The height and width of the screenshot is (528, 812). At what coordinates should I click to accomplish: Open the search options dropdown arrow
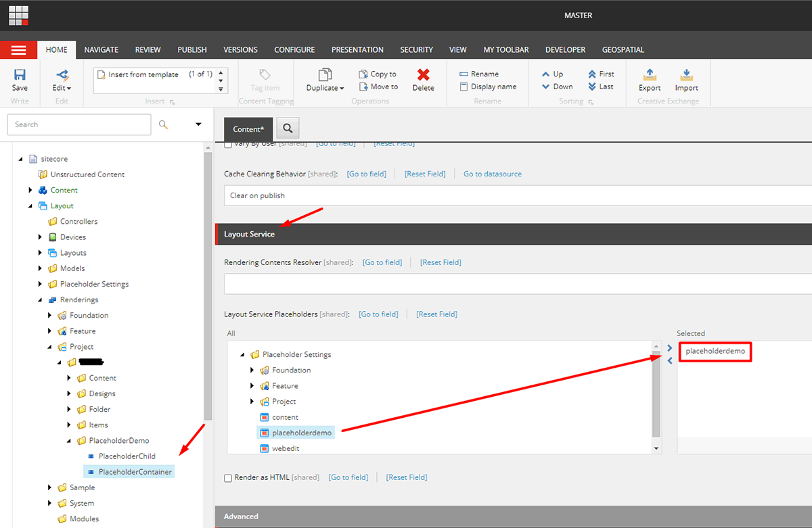click(198, 124)
